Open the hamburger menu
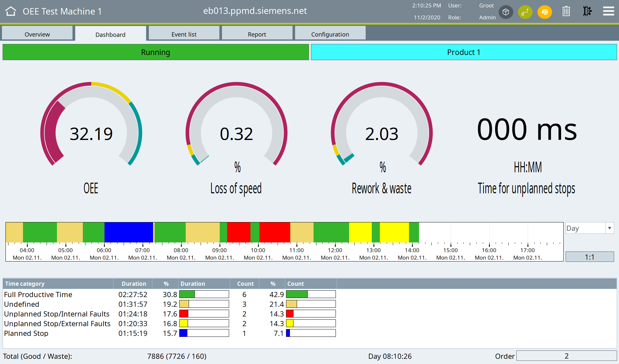Viewport: 619px width, 364px height. pos(608,11)
